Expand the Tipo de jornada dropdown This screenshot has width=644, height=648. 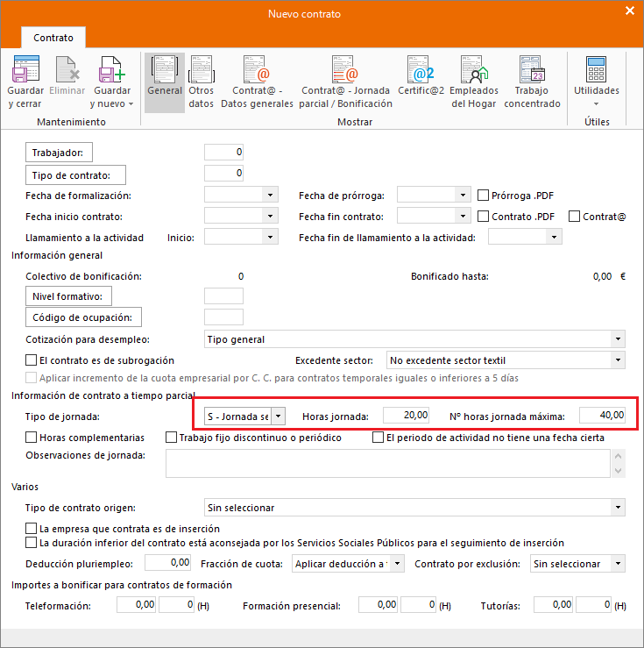pyautogui.click(x=278, y=415)
